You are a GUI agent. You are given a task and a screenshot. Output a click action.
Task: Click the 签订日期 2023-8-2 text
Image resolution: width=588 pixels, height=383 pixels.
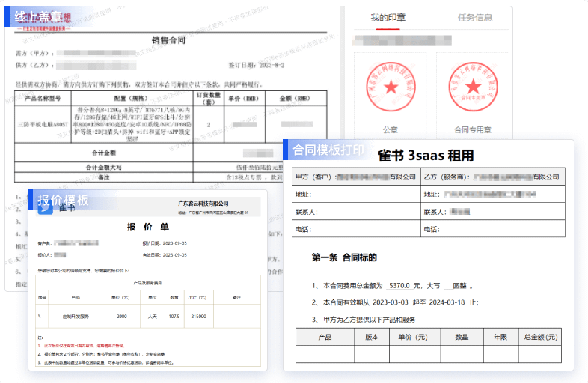pos(256,65)
